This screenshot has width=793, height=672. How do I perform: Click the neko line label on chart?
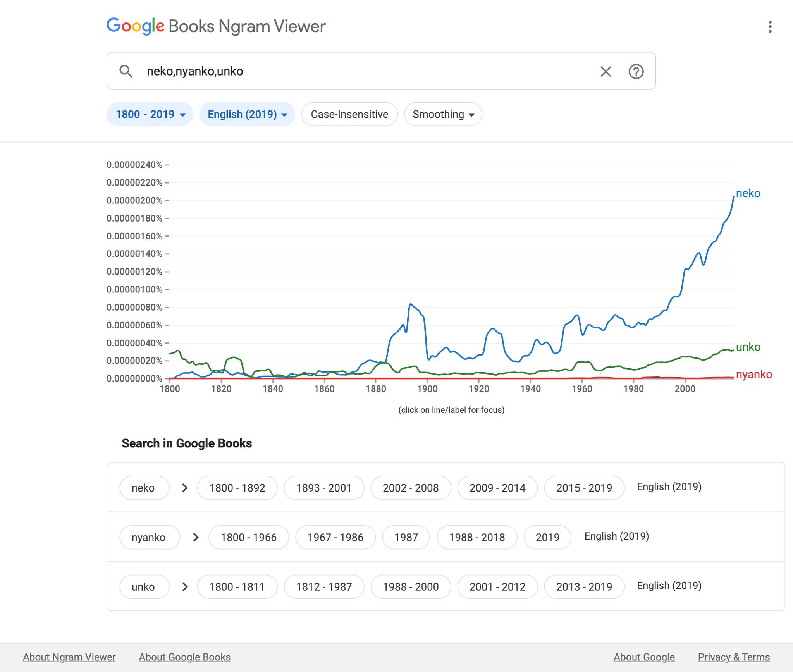[748, 193]
